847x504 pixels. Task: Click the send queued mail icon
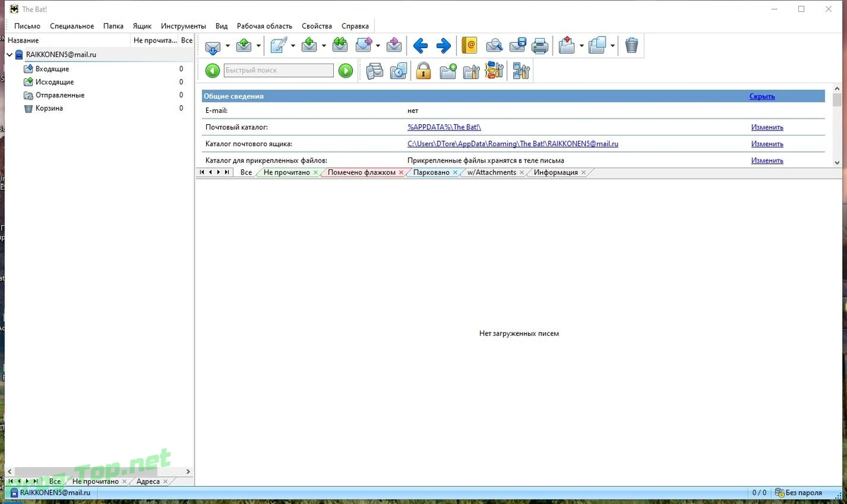pyautogui.click(x=244, y=46)
